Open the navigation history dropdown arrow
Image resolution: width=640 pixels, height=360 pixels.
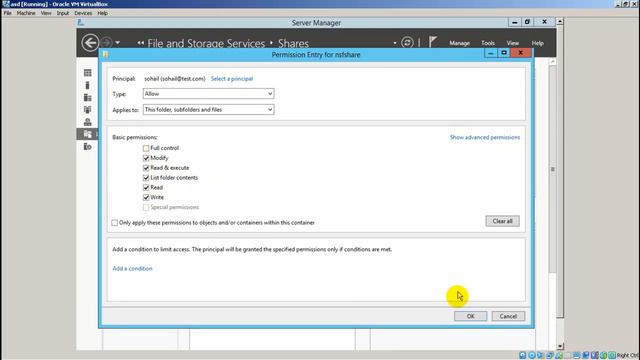point(118,42)
